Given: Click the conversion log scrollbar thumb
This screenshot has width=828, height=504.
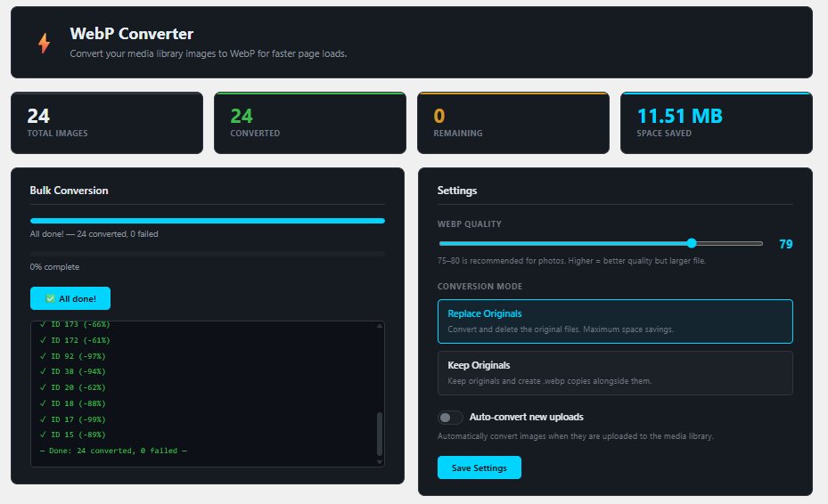Looking at the screenshot, I should pos(379,434).
